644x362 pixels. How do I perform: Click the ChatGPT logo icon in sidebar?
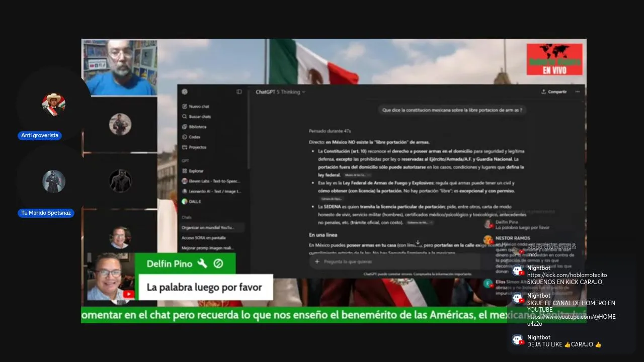[x=185, y=92]
